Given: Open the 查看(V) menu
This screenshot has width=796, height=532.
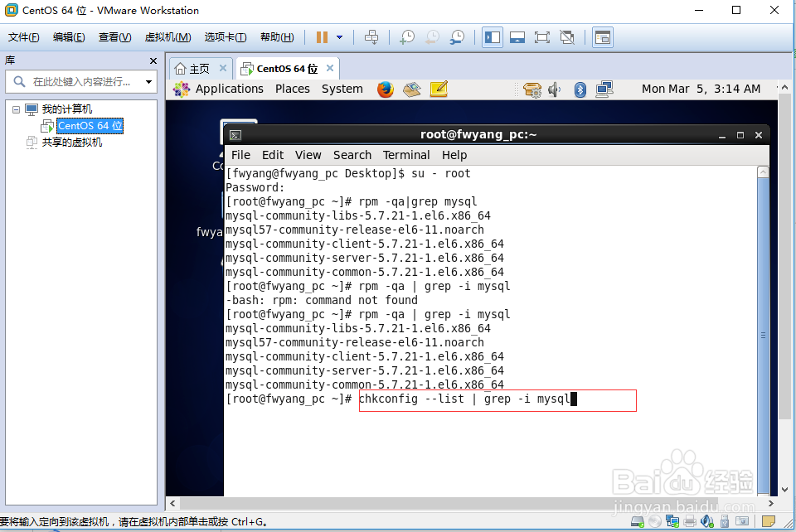Looking at the screenshot, I should 114,37.
